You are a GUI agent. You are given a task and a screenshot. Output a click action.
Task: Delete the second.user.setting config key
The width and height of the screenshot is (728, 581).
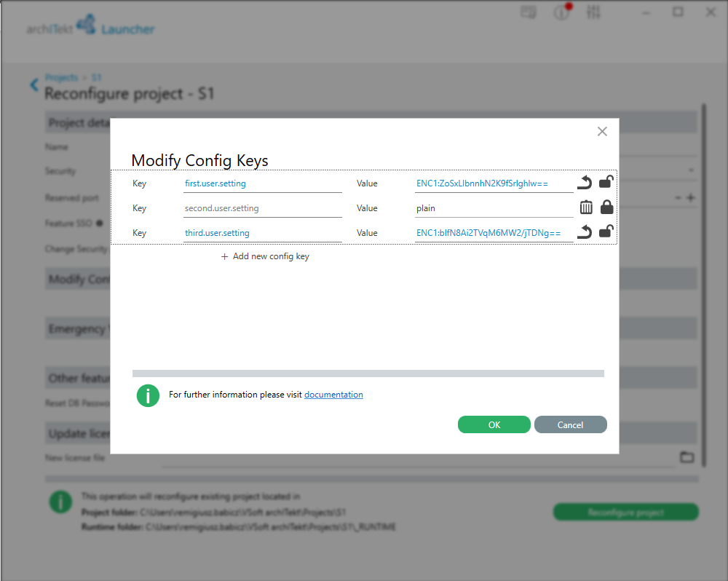pyautogui.click(x=586, y=207)
